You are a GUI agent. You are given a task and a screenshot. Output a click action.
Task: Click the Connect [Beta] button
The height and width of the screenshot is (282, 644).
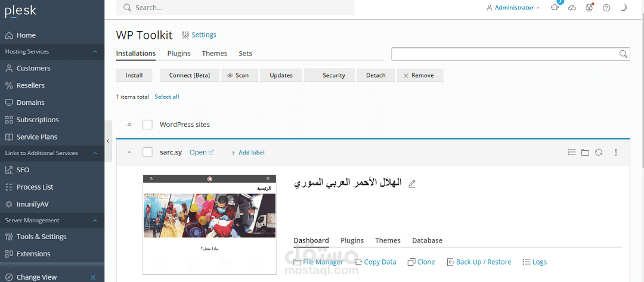point(190,76)
